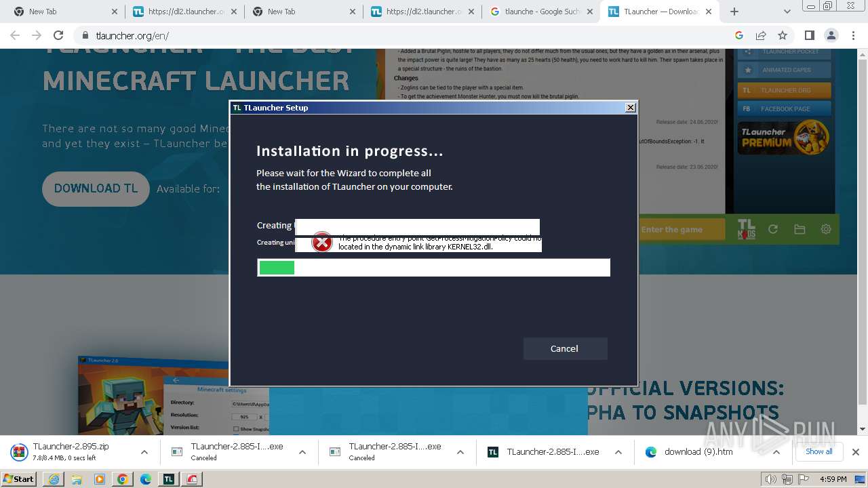Click the red error icon in the error popup

pyautogui.click(x=321, y=242)
